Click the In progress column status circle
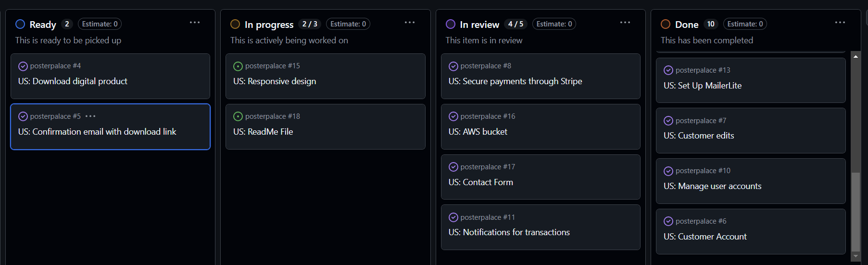The image size is (868, 265). tap(235, 24)
